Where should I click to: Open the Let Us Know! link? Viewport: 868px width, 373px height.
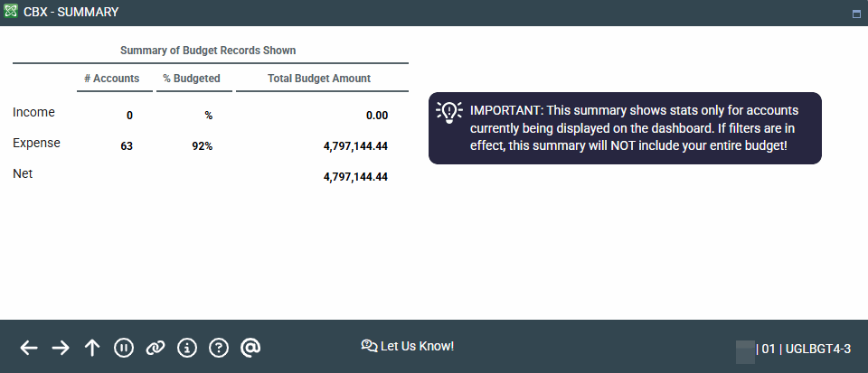417,346
